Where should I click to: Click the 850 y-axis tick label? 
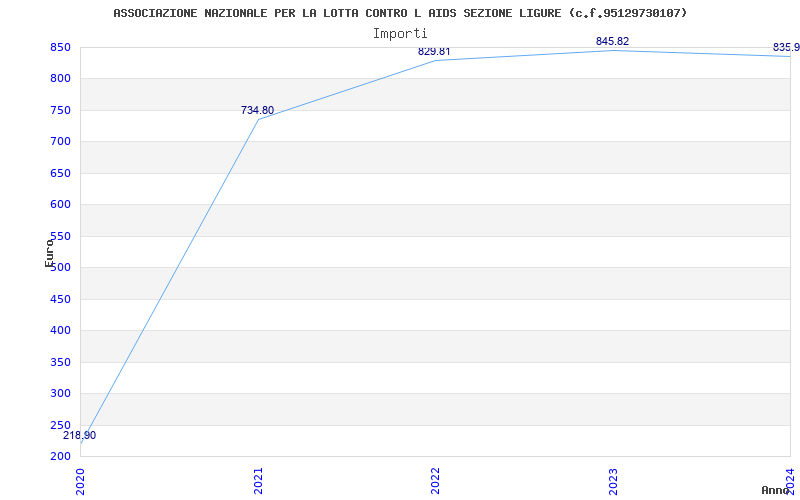pyautogui.click(x=60, y=47)
